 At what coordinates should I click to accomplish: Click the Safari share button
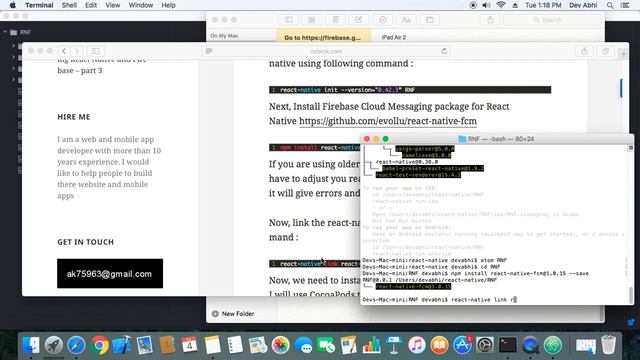click(584, 51)
